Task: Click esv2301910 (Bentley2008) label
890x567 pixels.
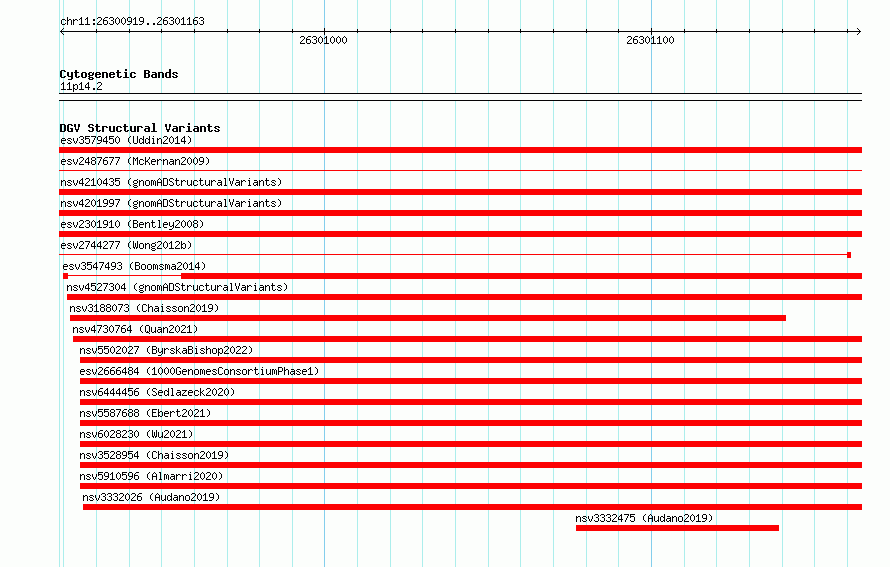Action: click(x=132, y=224)
